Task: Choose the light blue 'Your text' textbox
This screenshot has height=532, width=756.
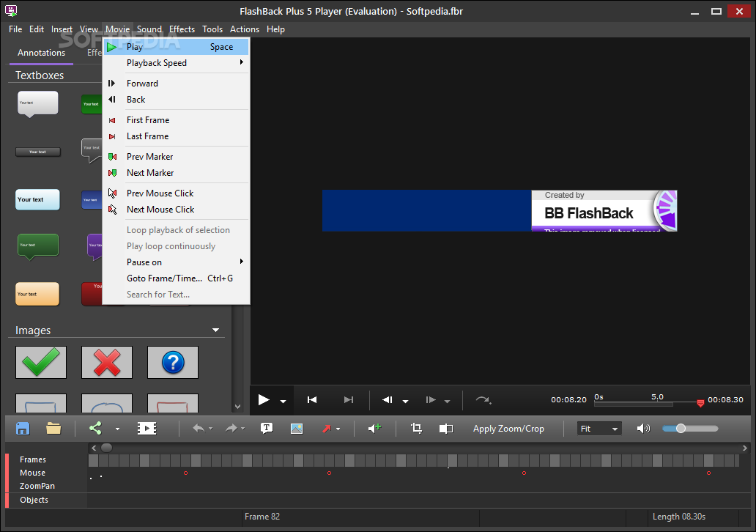Action: (x=37, y=199)
